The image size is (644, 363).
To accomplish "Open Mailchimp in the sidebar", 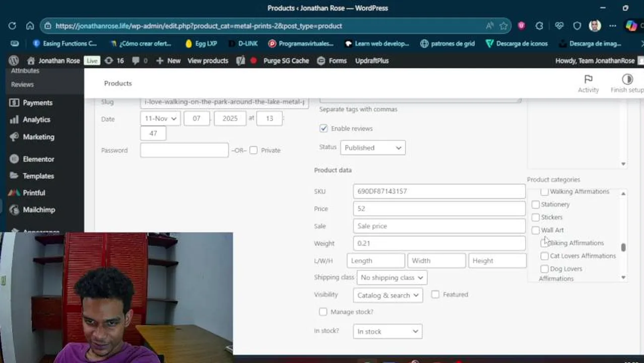I will pos(39,210).
